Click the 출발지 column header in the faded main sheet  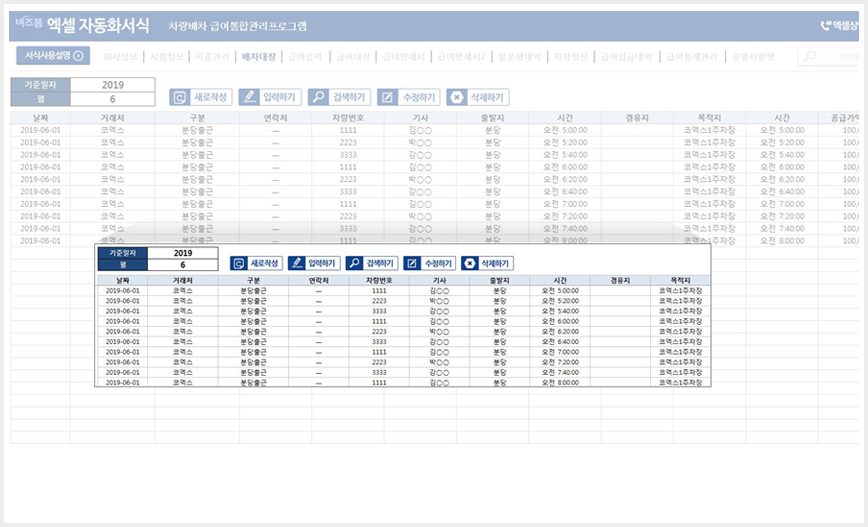click(492, 118)
